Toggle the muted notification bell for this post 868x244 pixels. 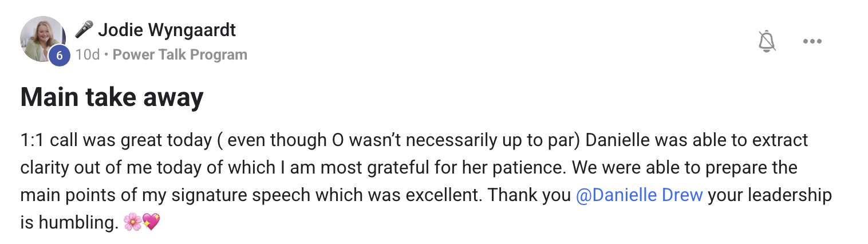point(767,41)
